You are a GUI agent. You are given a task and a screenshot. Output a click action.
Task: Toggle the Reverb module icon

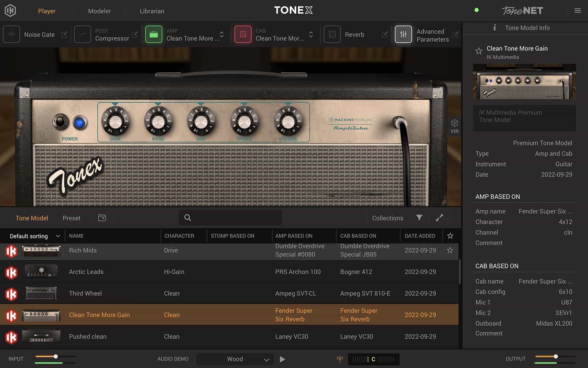point(332,34)
